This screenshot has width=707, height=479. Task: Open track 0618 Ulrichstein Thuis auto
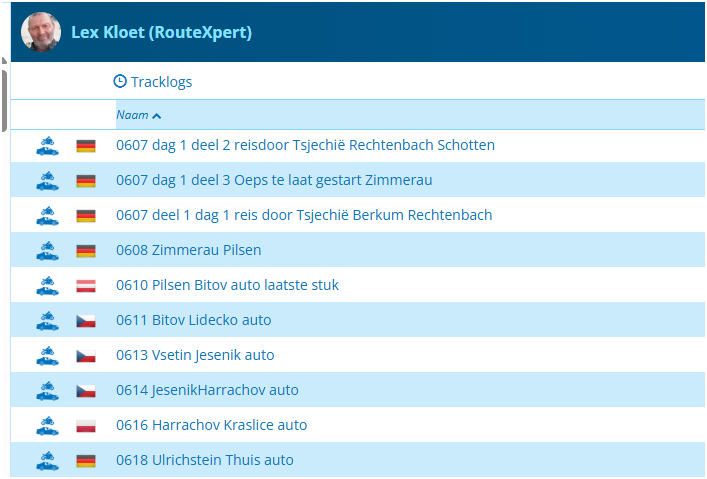point(205,460)
